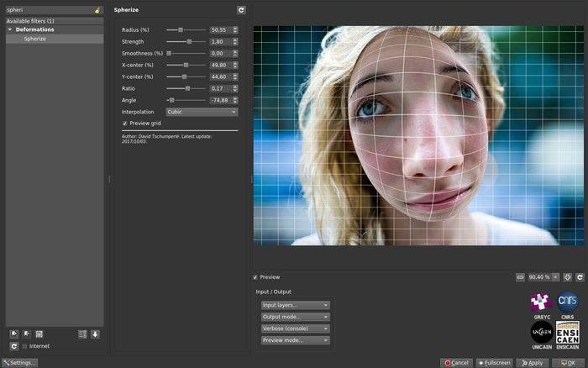Screen dimensions: 588x368
Task: Open the Interpolation dropdown set to Cubic
Action: [x=202, y=112]
